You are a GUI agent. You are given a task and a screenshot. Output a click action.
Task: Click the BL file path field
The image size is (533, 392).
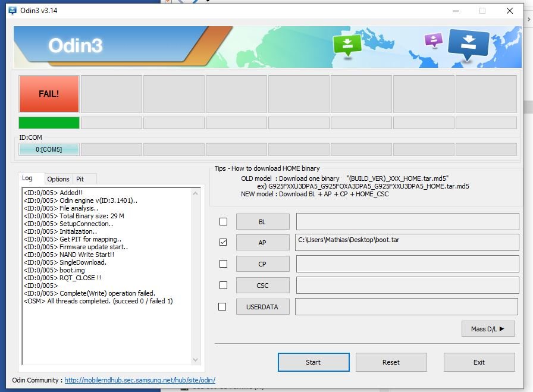point(407,222)
